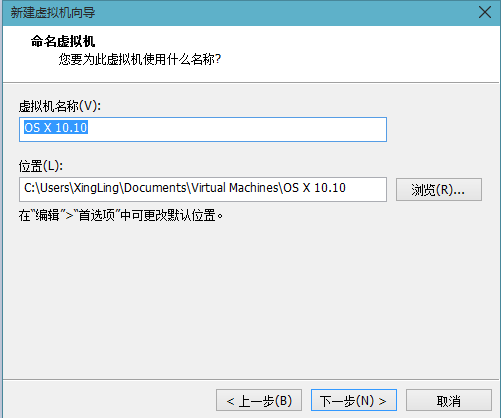Click the 新建虚拟机向导 title bar text
Image resolution: width=501 pixels, height=418 pixels.
click(53, 13)
